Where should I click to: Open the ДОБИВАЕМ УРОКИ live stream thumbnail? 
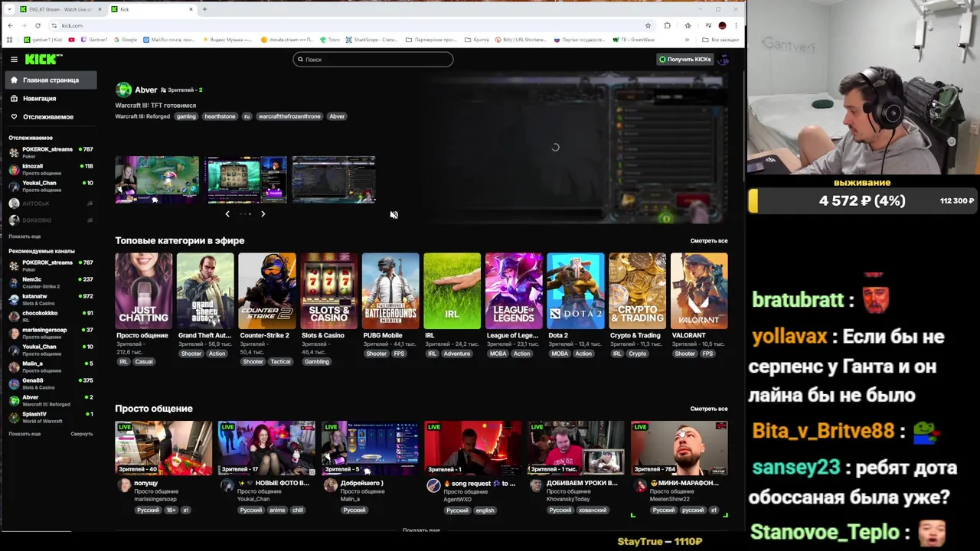pyautogui.click(x=576, y=448)
